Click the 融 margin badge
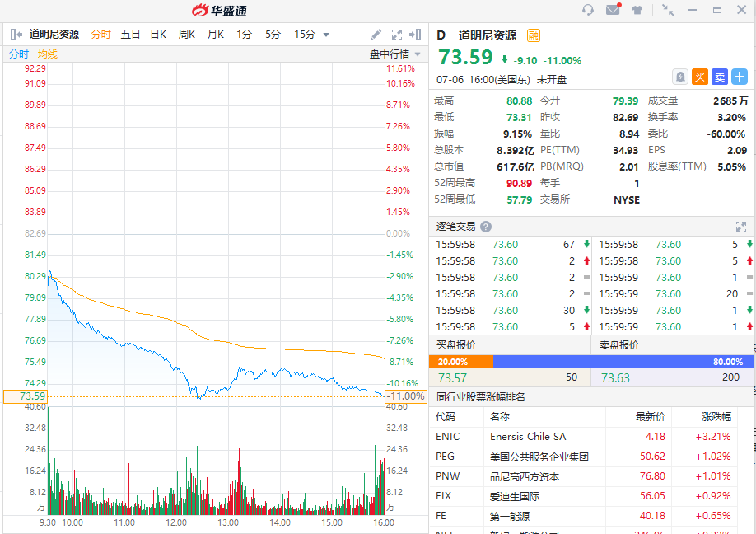756x534 pixels. click(534, 35)
